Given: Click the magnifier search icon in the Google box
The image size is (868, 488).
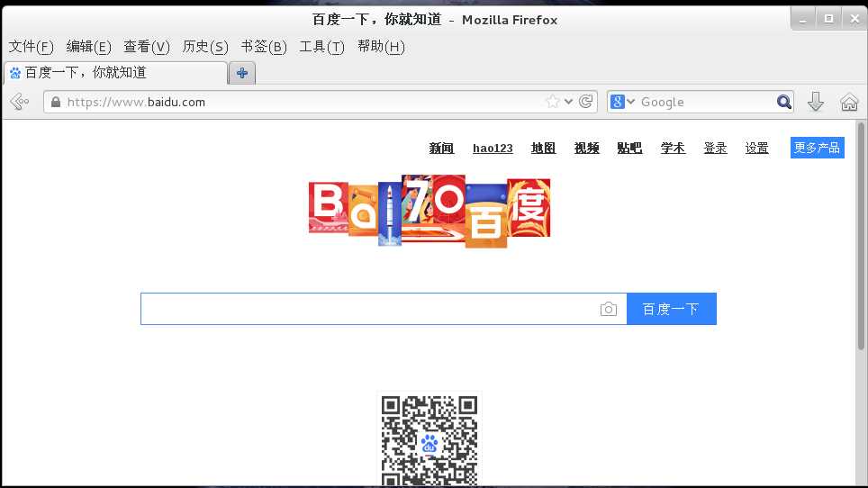Looking at the screenshot, I should pyautogui.click(x=784, y=102).
